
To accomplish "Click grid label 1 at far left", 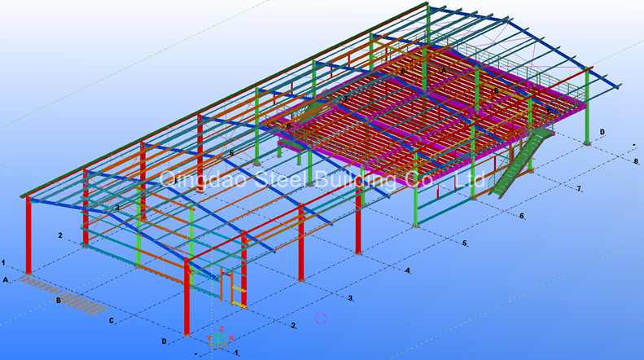I will 4,262.
